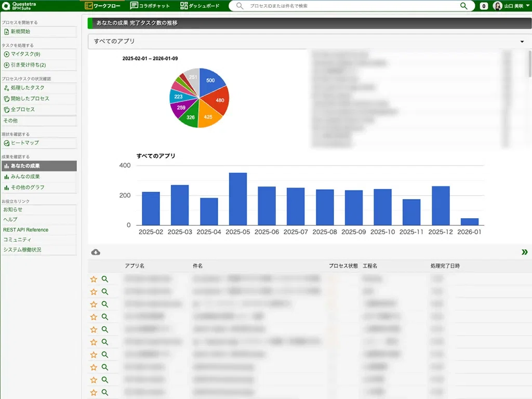Select あなたの成果 in the sidebar
532x399 pixels.
39,166
